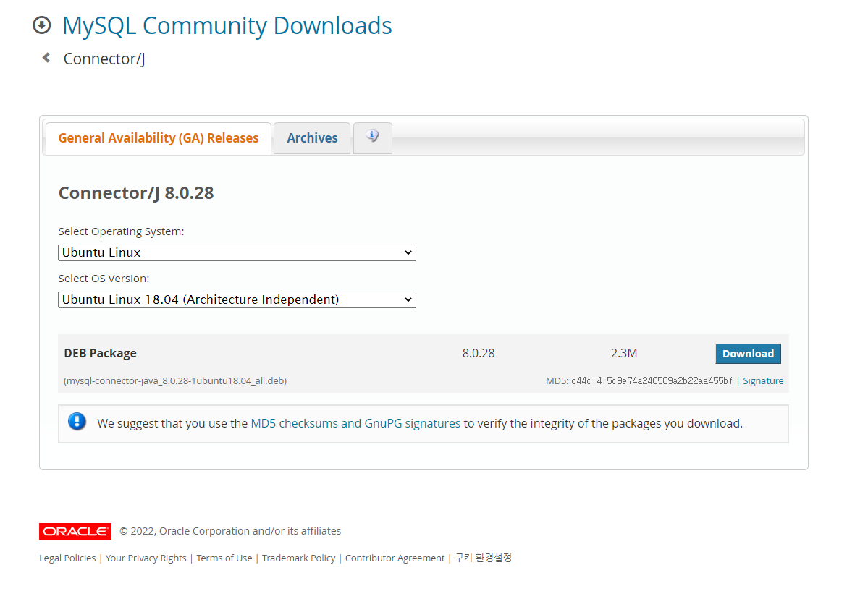
Task: Select the General Availability (GA) Releases tab
Action: pyautogui.click(x=159, y=137)
